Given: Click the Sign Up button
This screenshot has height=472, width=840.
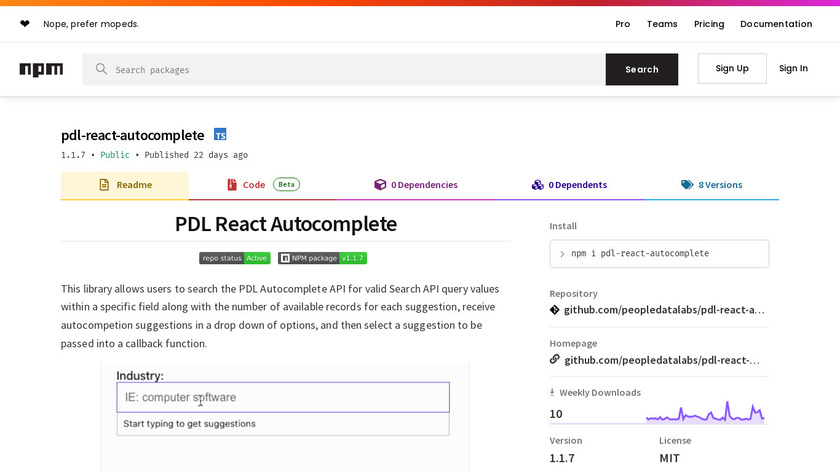Looking at the screenshot, I should [732, 69].
